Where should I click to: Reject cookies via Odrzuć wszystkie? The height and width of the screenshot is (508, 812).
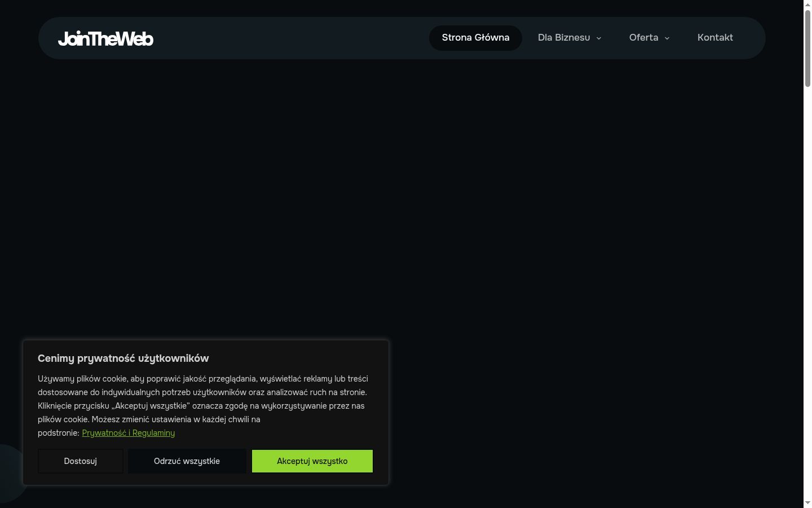[187, 461]
